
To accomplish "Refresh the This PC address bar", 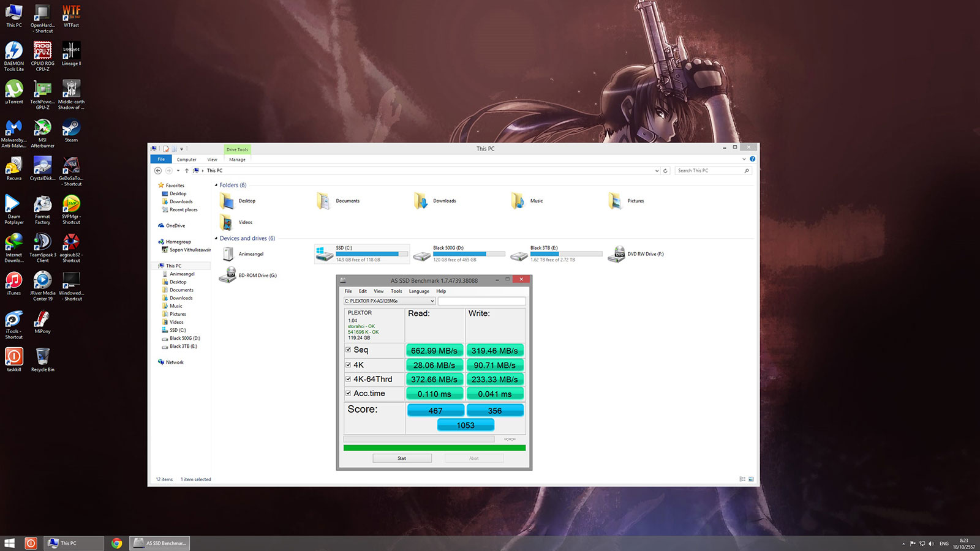I will point(665,171).
